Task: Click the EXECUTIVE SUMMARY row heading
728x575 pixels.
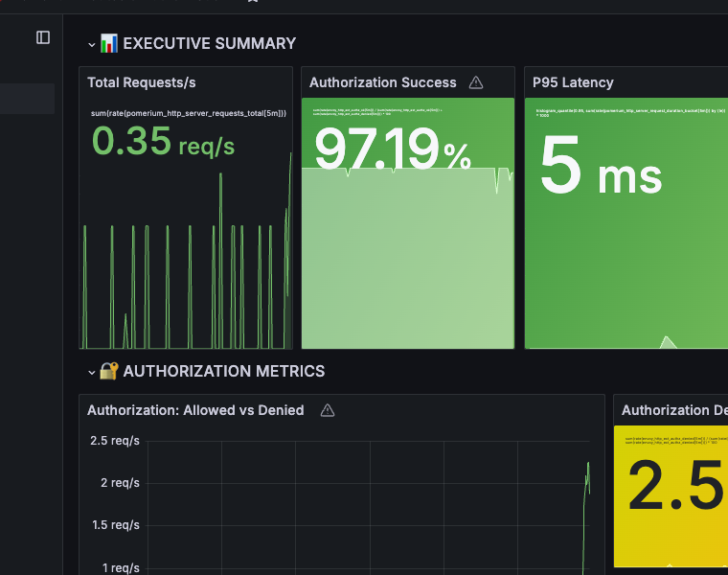Action: click(x=210, y=43)
